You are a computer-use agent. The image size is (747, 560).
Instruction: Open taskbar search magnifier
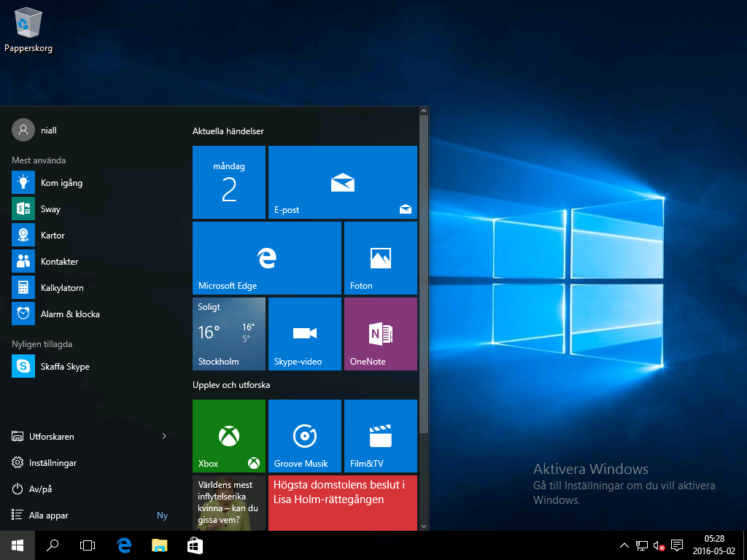click(x=53, y=545)
